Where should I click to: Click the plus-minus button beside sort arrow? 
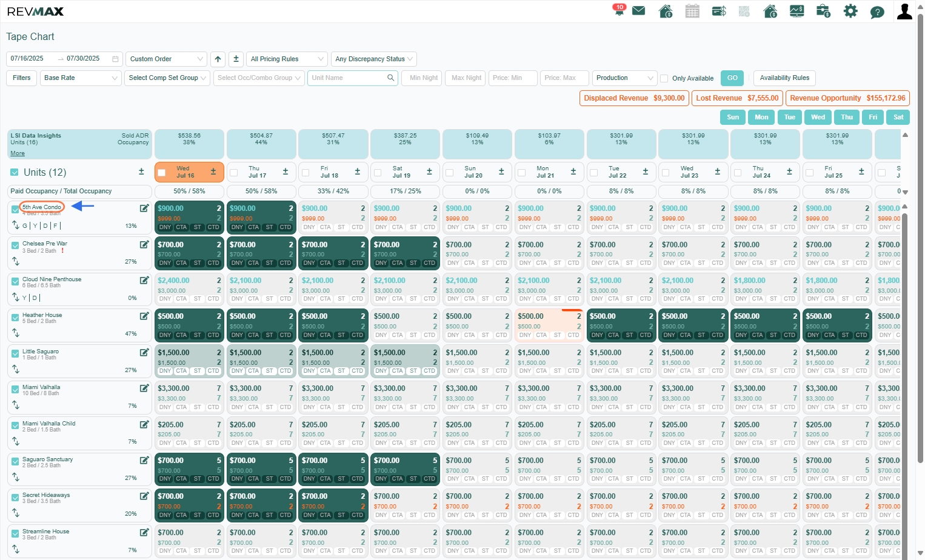(236, 59)
